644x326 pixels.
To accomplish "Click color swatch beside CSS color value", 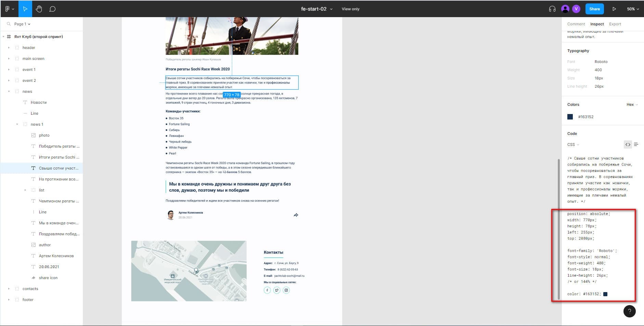I will (x=605, y=294).
